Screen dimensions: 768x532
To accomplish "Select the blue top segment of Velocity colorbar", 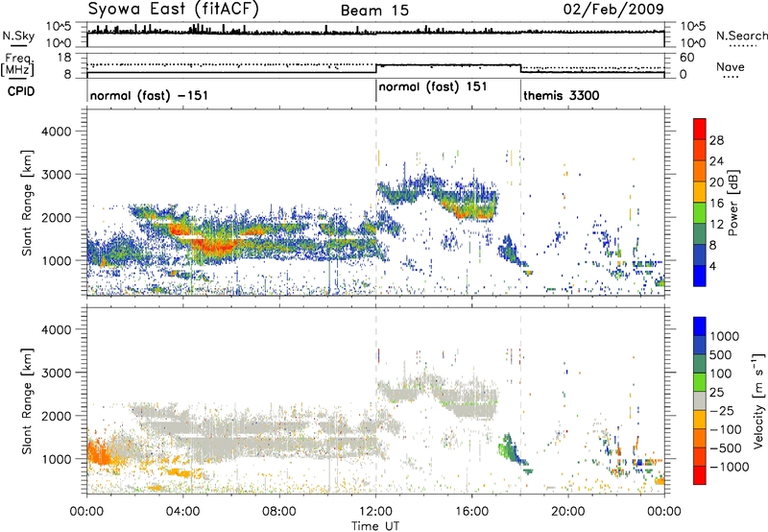I will click(700, 326).
